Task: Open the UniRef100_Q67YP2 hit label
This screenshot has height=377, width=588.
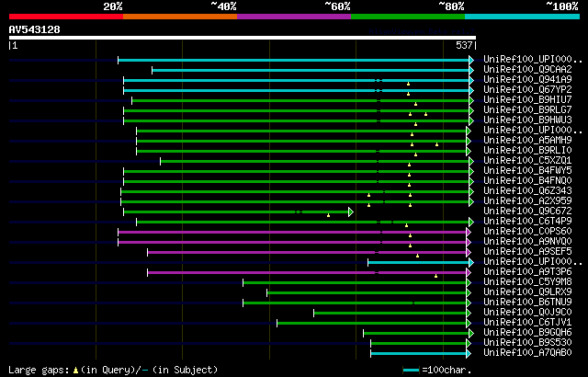Action: pyautogui.click(x=527, y=90)
